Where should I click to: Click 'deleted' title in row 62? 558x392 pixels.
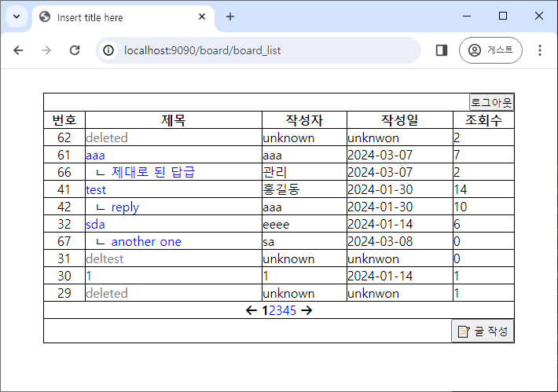pos(107,138)
